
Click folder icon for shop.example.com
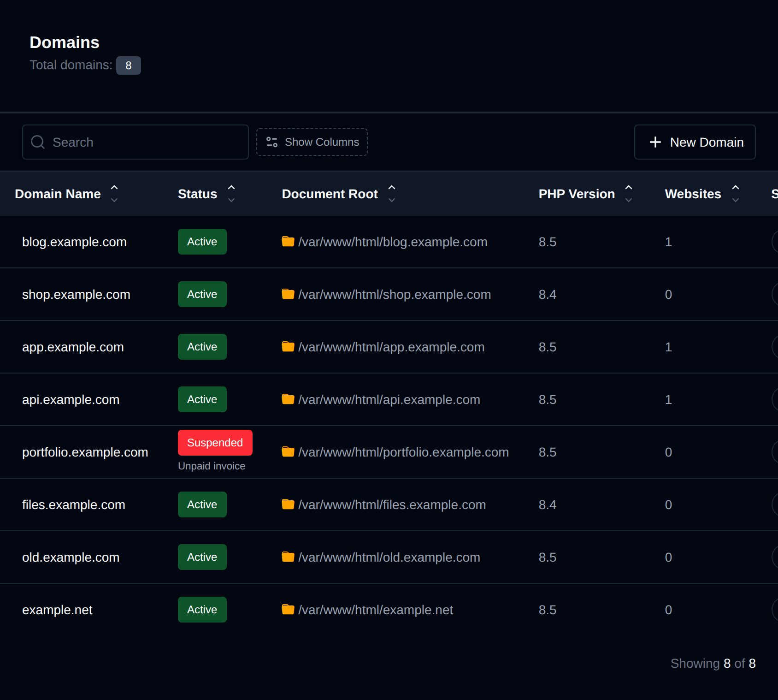click(x=288, y=294)
